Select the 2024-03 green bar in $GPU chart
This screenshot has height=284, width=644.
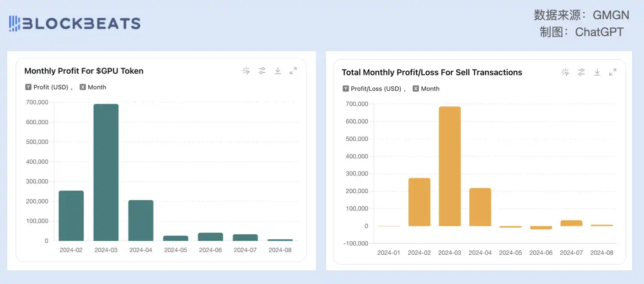106,173
